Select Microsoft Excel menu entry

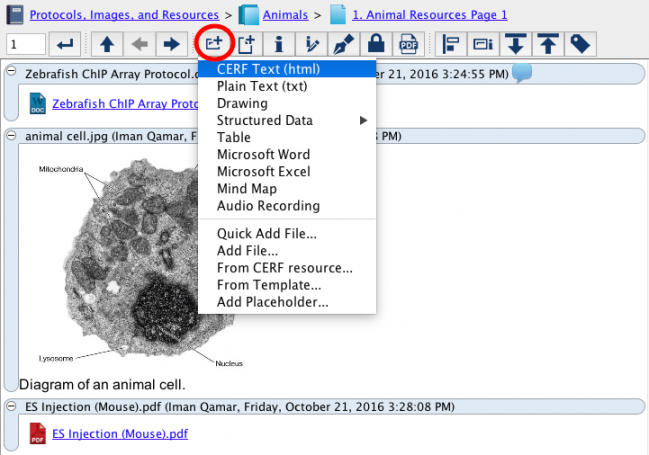[x=287, y=171]
